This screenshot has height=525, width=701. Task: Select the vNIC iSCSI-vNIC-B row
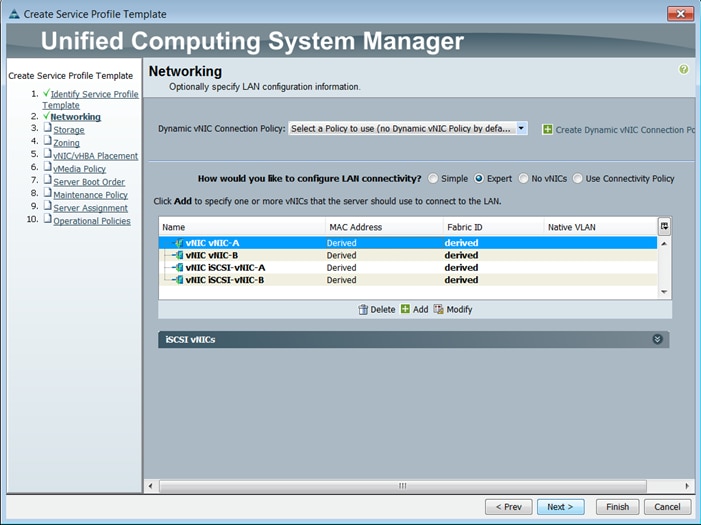pyautogui.click(x=408, y=280)
